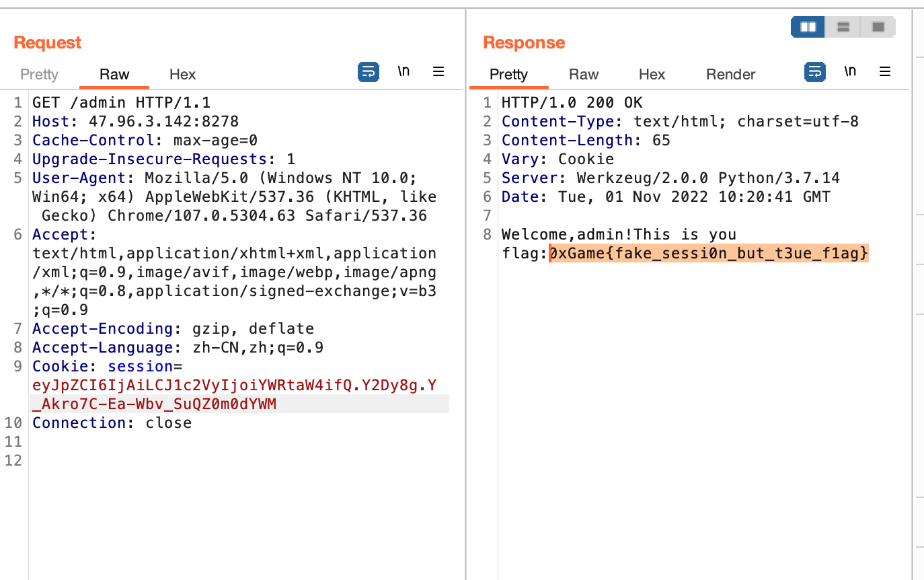924x580 pixels.
Task: Click the empty request line 12
Action: (x=239, y=461)
